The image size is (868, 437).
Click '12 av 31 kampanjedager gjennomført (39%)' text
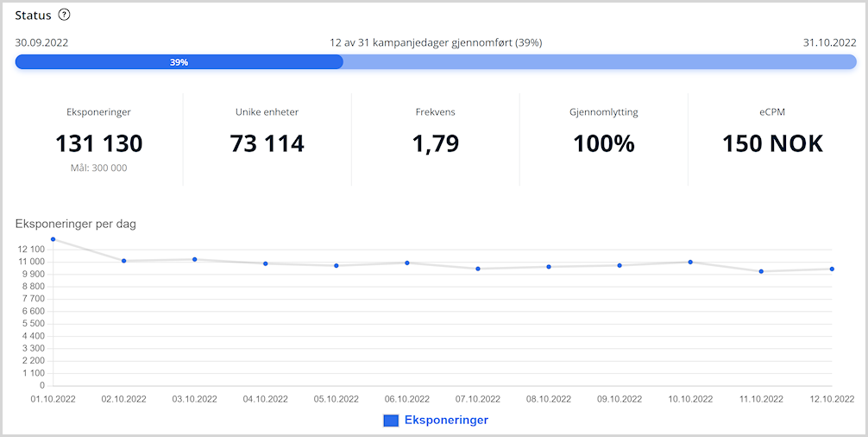coord(436,42)
